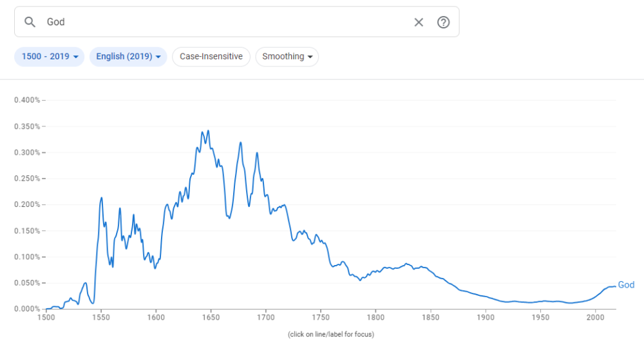Image resolution: width=644 pixels, height=354 pixels.
Task: Clear the search query with X icon
Action: pos(419,22)
